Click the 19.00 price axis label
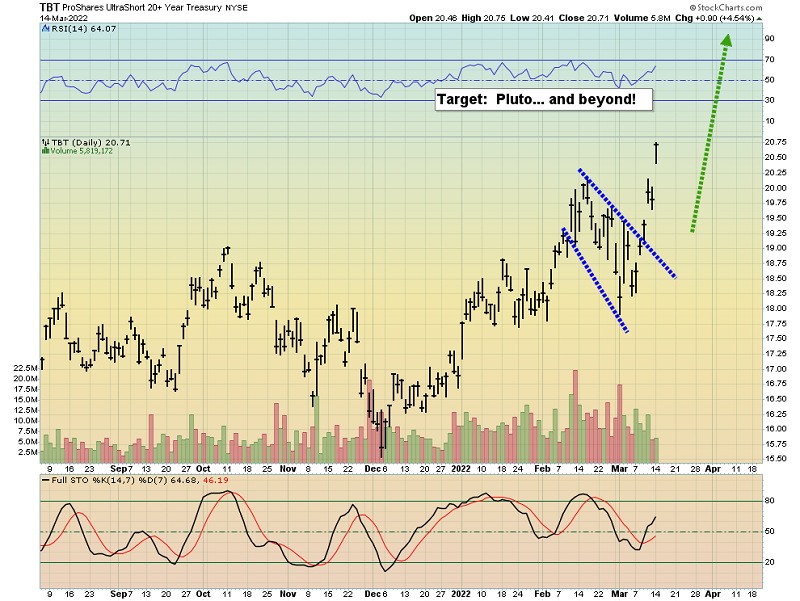This screenshot has width=800, height=601. tap(775, 248)
